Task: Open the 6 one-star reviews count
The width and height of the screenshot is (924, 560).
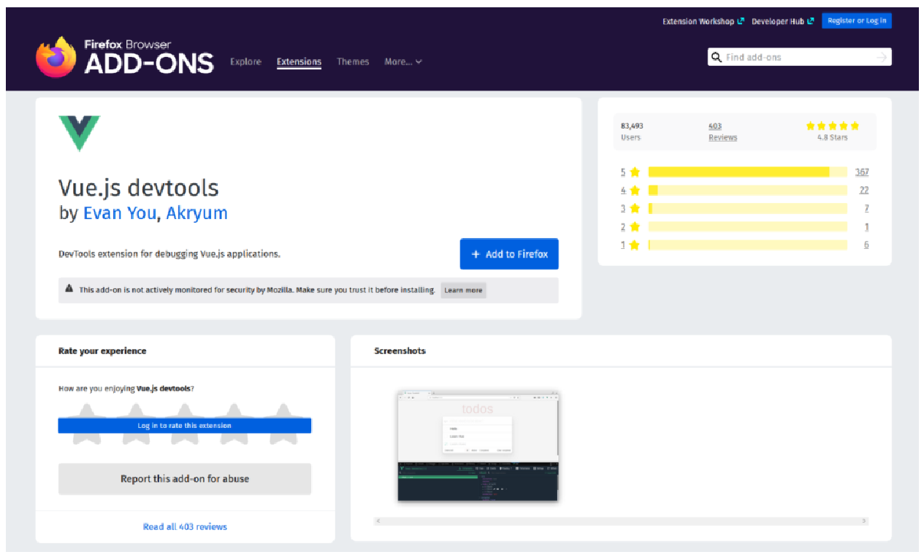Action: 866,245
